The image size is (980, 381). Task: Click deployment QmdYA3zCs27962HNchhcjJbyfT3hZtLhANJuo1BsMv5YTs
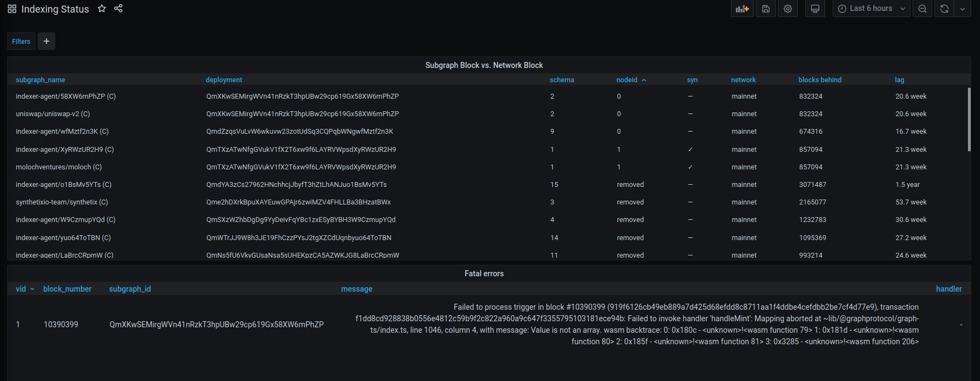(x=296, y=185)
